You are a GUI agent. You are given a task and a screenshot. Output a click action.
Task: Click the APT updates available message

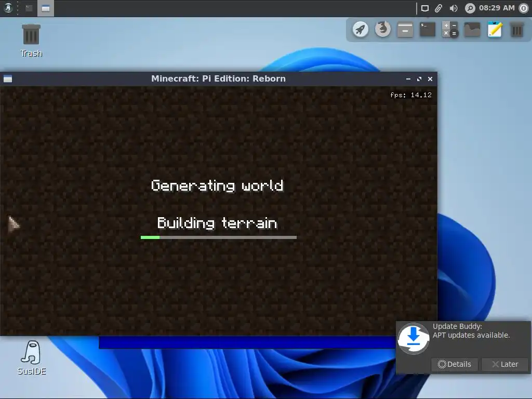471,335
